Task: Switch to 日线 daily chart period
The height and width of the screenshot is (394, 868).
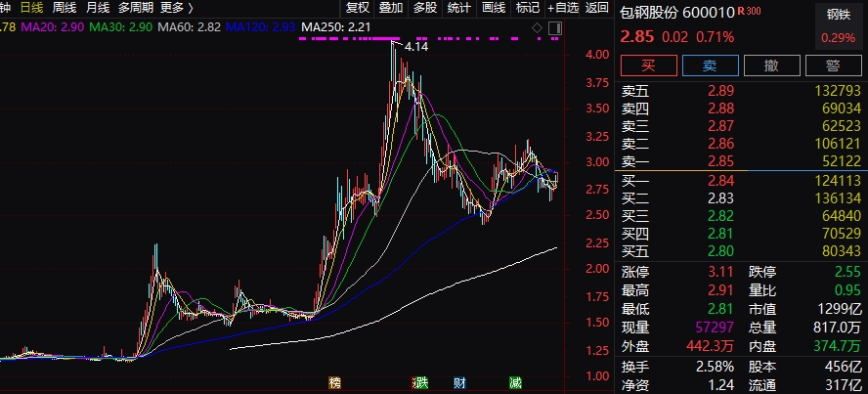Action: tap(31, 8)
